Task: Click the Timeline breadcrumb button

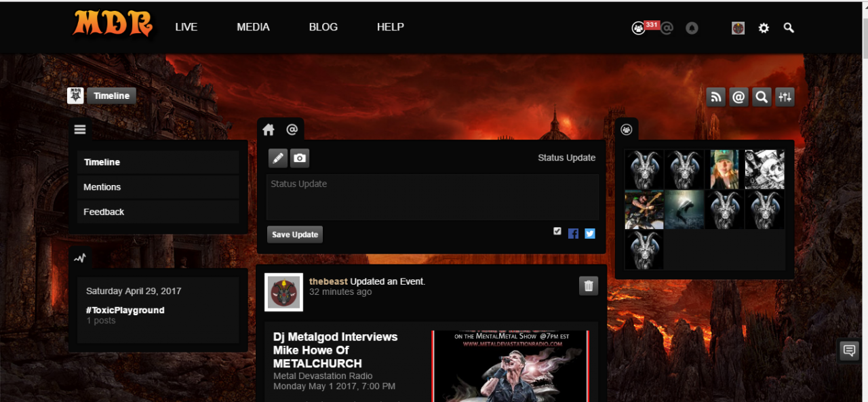Action: pos(111,96)
